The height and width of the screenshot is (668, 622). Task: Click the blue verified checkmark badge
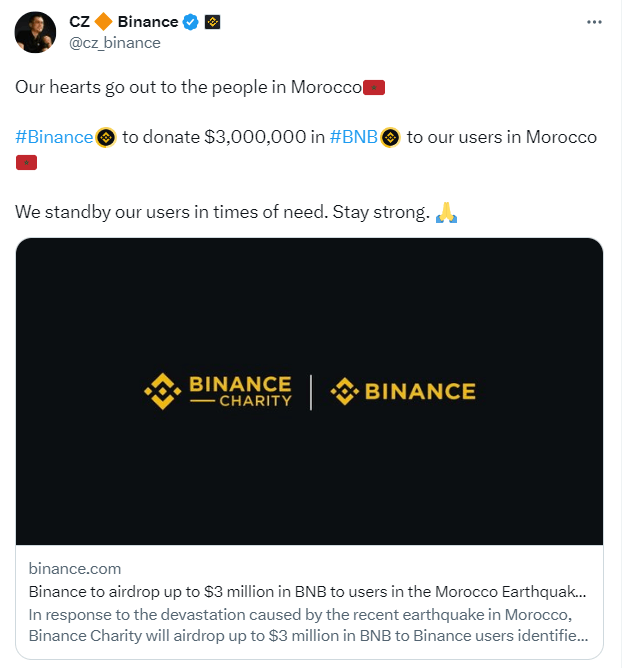tap(190, 22)
